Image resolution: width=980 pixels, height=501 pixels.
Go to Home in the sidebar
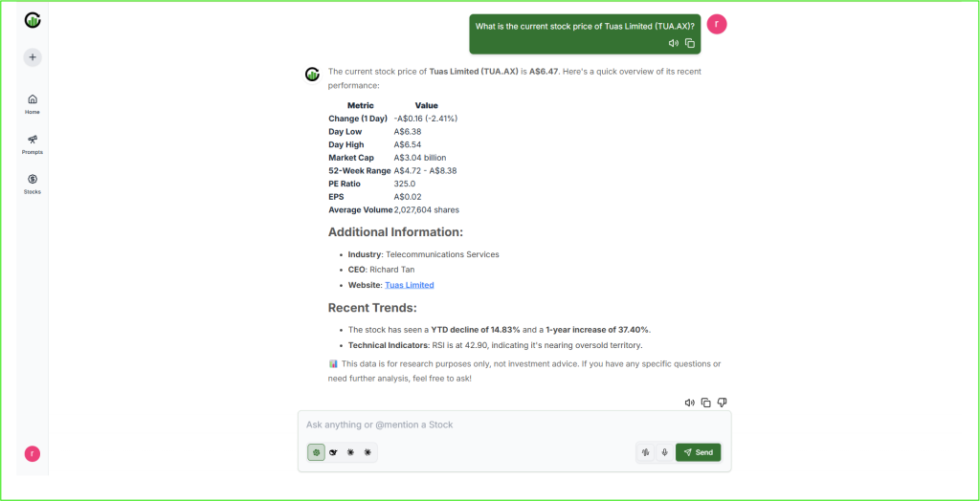point(33,103)
